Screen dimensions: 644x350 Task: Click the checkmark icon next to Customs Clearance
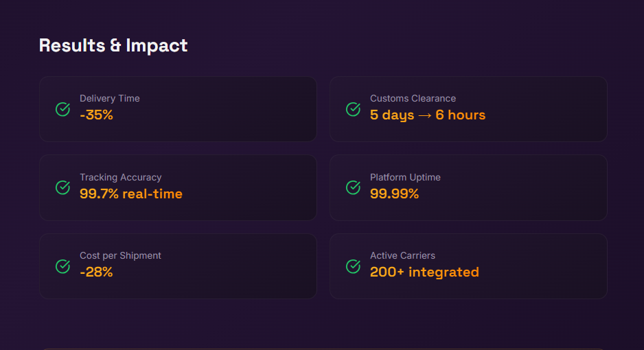point(353,109)
